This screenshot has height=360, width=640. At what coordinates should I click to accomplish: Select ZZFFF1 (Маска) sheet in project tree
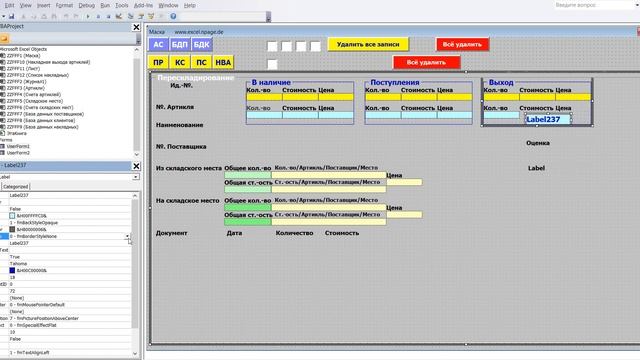23,56
